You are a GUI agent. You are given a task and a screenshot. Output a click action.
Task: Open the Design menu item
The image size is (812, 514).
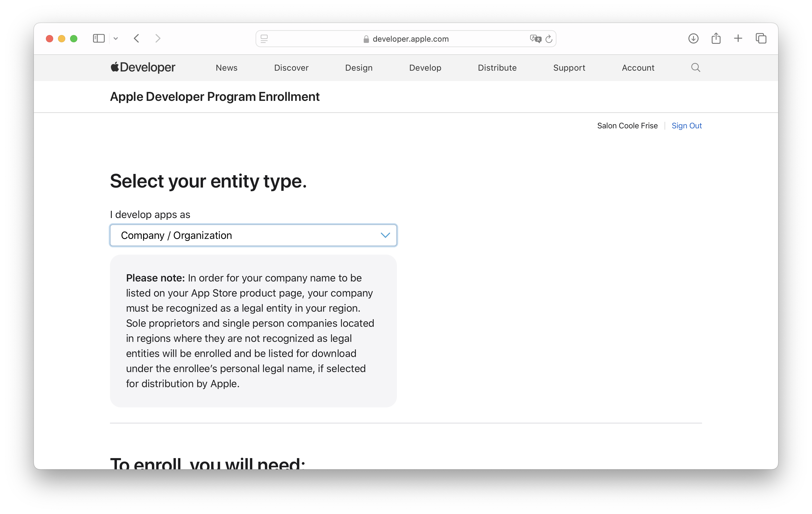pos(359,68)
